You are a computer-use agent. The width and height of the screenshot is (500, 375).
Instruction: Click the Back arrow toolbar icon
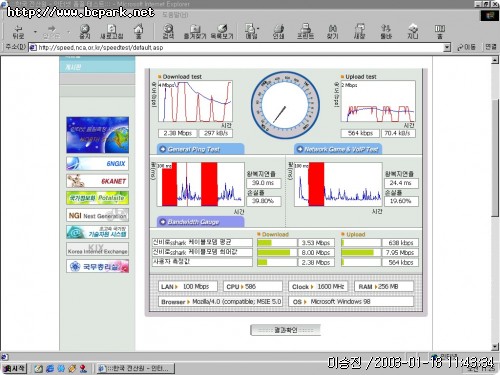pyautogui.click(x=18, y=31)
